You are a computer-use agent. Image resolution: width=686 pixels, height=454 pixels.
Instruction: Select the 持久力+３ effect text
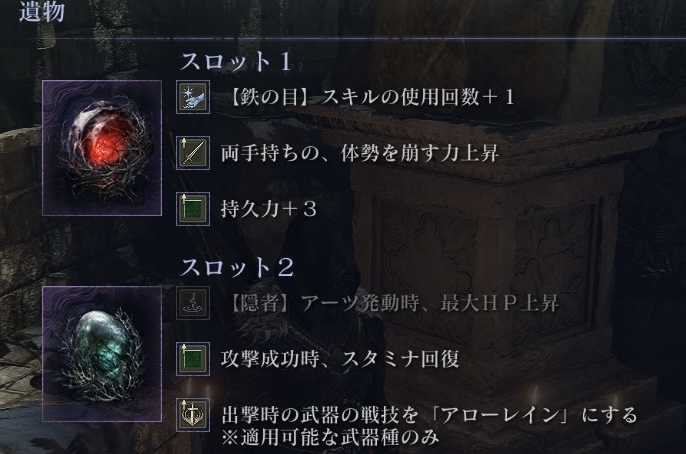coord(269,209)
